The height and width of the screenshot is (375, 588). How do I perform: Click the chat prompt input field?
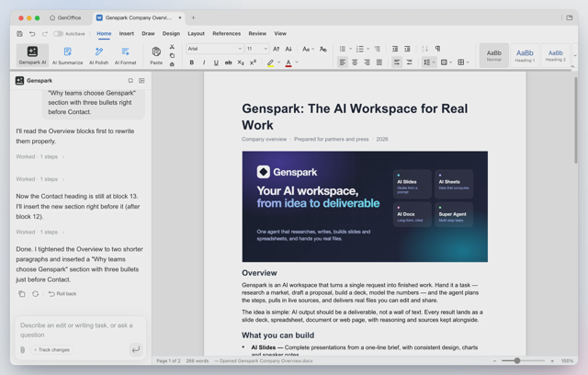[x=80, y=330]
